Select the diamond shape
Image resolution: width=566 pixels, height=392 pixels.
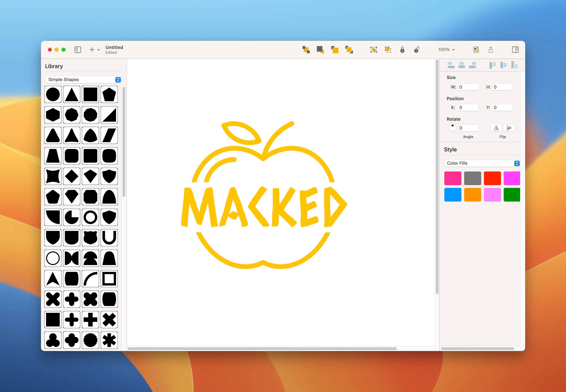(x=72, y=176)
